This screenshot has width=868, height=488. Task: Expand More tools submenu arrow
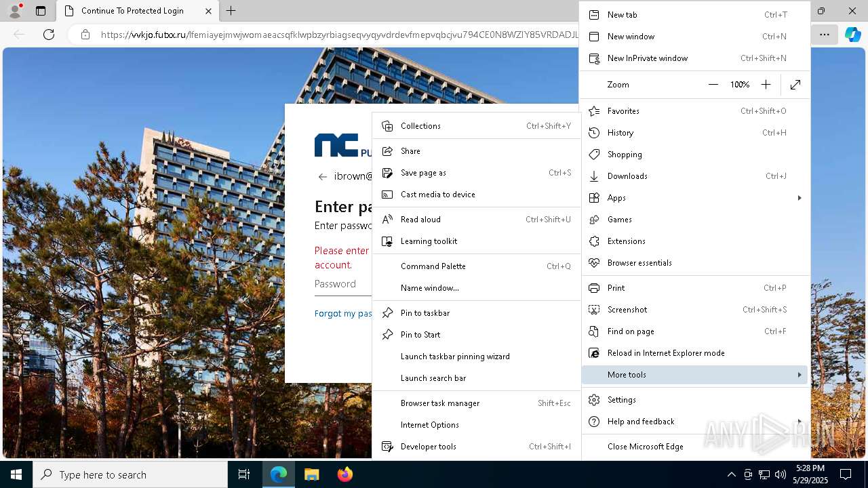(800, 375)
